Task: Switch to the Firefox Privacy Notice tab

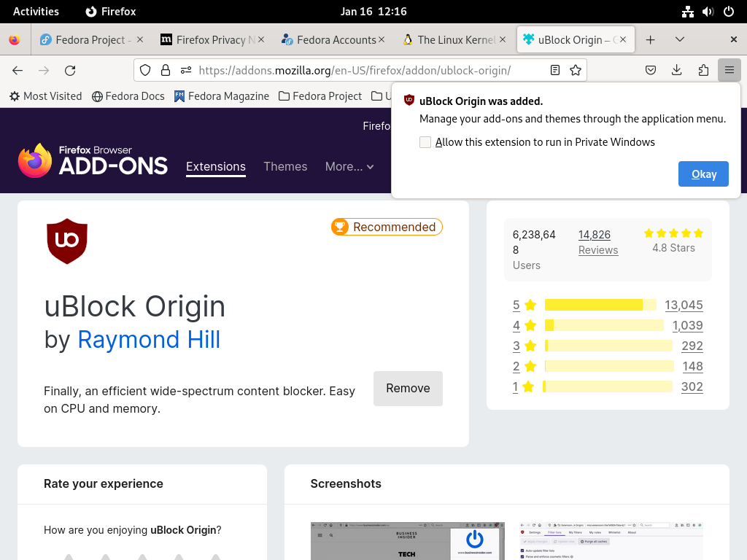Action: point(211,40)
